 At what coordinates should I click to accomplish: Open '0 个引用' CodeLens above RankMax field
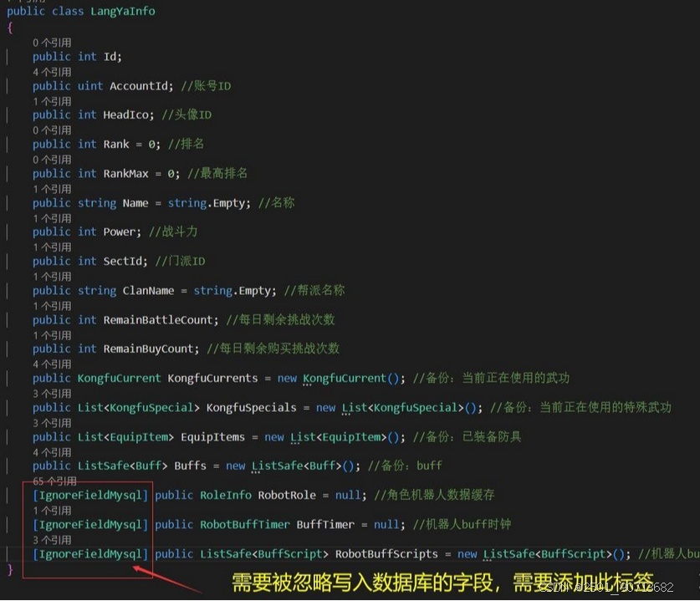tap(52, 160)
